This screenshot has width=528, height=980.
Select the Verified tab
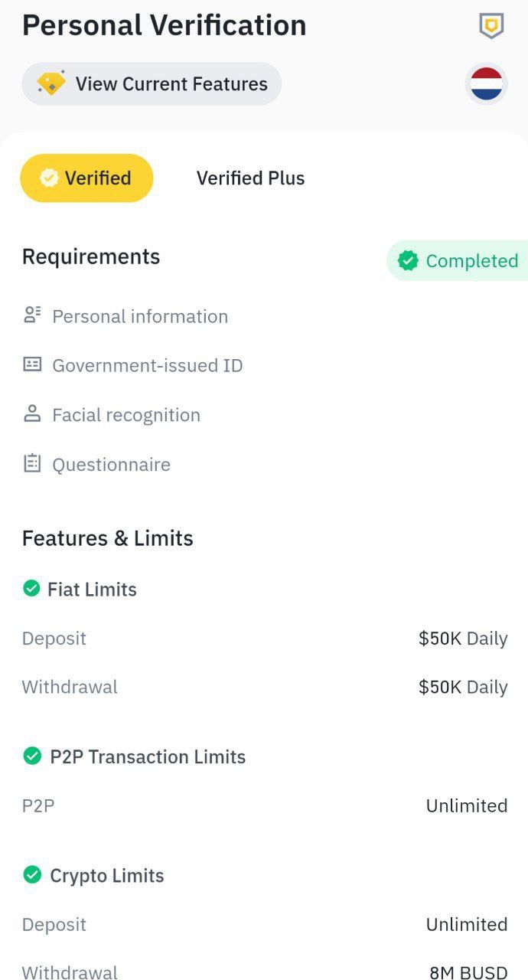(86, 178)
